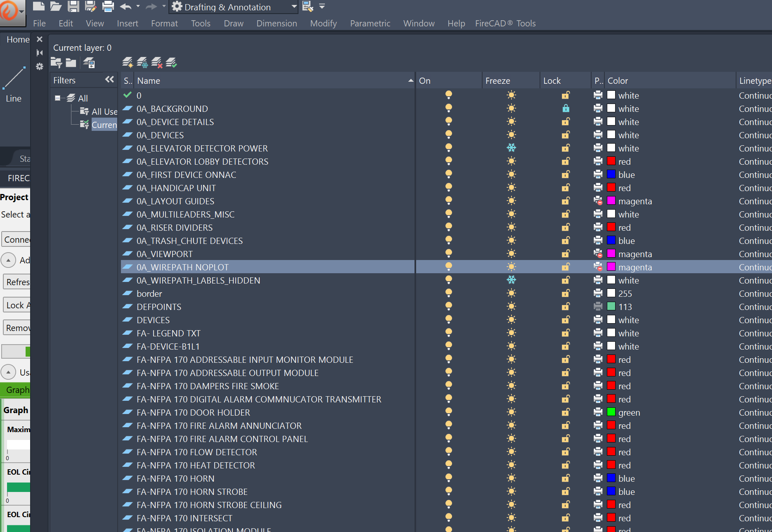
Task: Change color swatch of FA-NFPA 170 DOOR HOLDER
Action: point(611,412)
